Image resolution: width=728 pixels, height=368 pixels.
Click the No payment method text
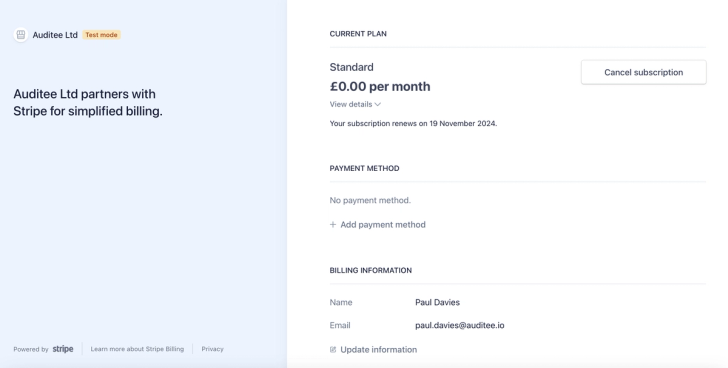click(x=370, y=200)
